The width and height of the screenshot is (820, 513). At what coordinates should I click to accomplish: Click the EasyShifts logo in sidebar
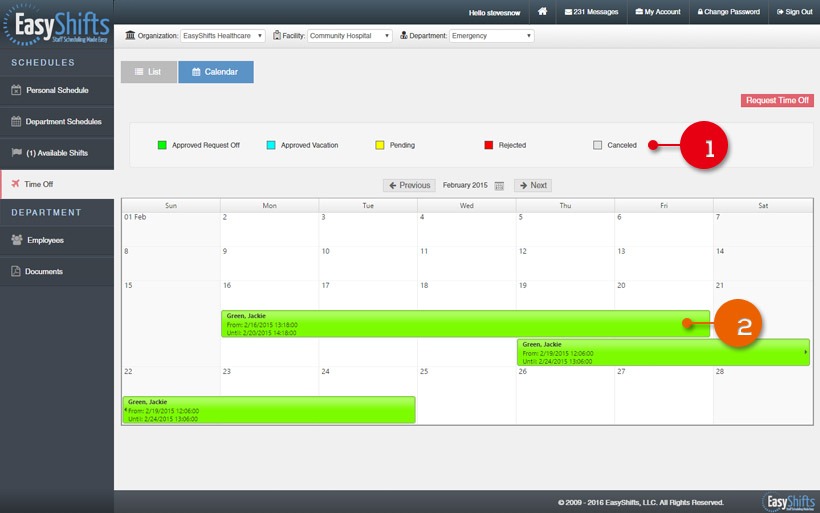click(x=56, y=25)
